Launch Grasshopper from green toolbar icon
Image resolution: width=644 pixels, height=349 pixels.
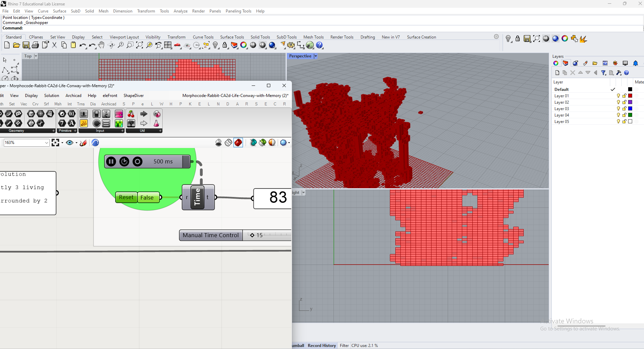coord(310,45)
